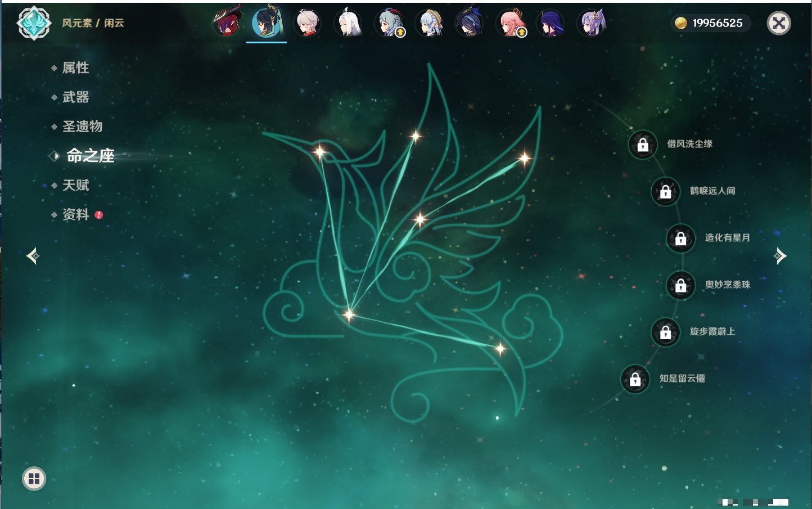Select the star at the crane's head
The image size is (812, 509).
point(319,151)
